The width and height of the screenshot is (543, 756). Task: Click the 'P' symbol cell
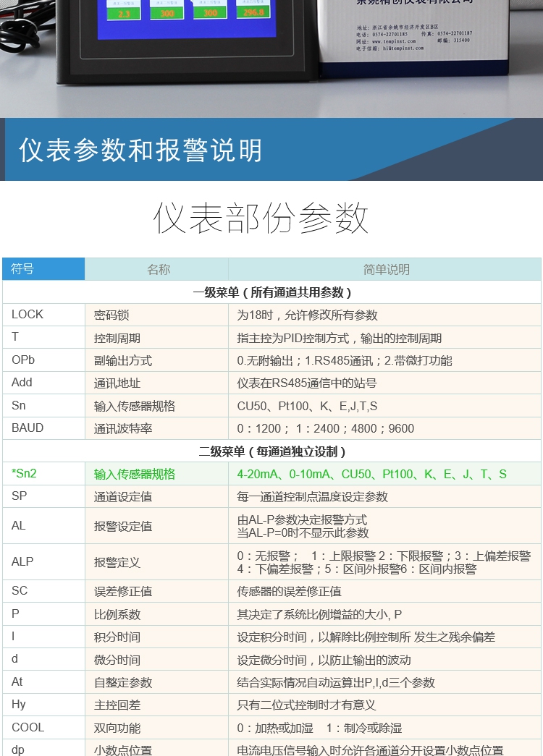43,614
